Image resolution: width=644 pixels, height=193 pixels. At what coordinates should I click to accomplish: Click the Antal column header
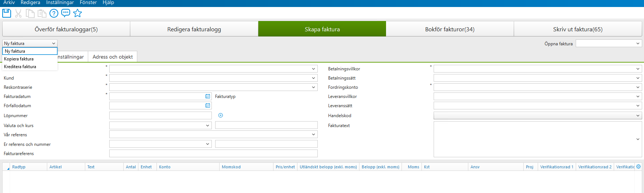click(x=131, y=167)
